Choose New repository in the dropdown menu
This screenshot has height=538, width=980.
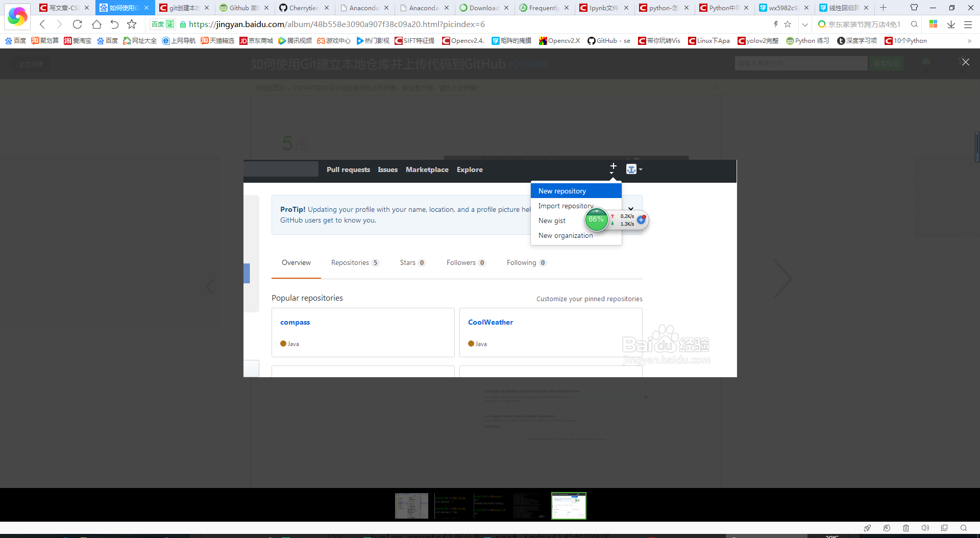tap(576, 191)
